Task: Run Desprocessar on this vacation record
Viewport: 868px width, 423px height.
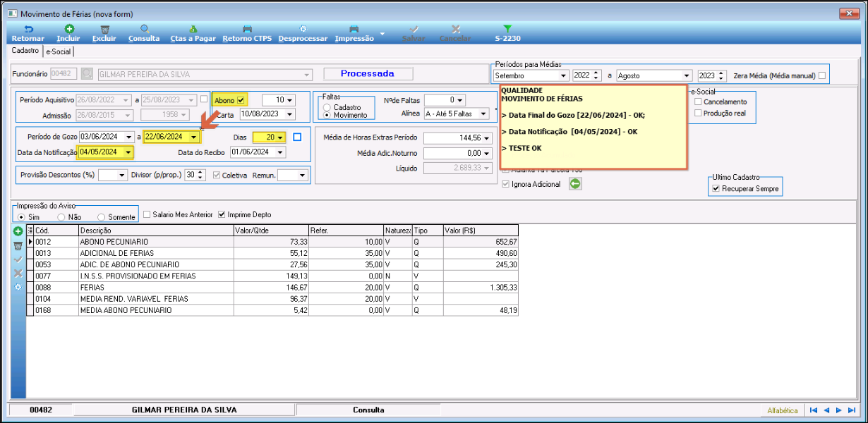Action: click(x=303, y=33)
